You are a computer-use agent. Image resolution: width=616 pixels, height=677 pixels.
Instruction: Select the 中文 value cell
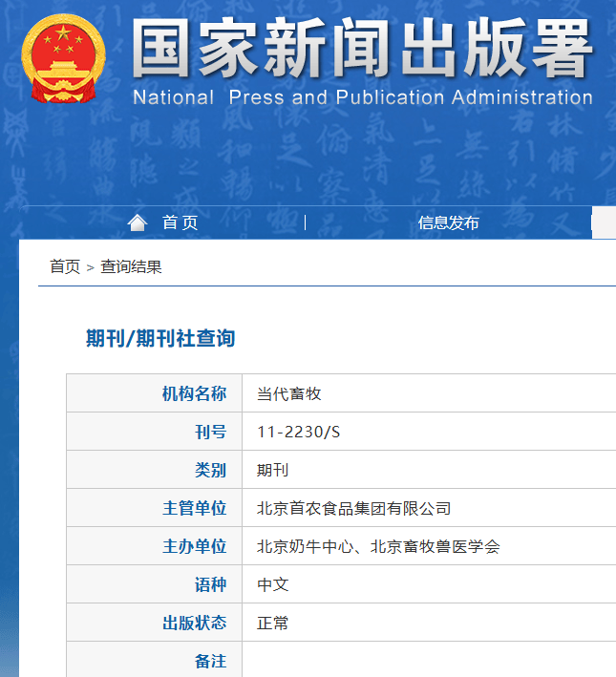[x=429, y=584]
